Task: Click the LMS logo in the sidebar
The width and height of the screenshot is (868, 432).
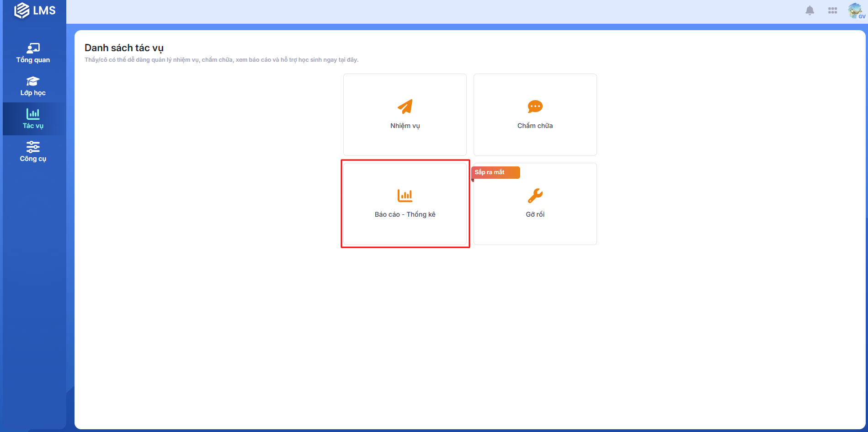Action: [x=35, y=11]
